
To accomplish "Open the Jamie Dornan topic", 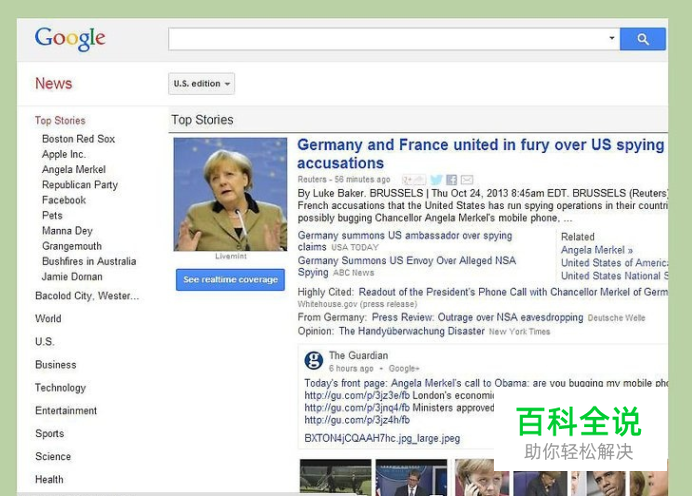I will (72, 277).
